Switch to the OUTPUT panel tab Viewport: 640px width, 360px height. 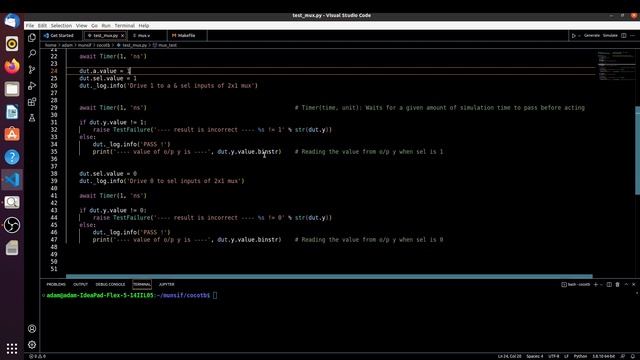click(80, 284)
